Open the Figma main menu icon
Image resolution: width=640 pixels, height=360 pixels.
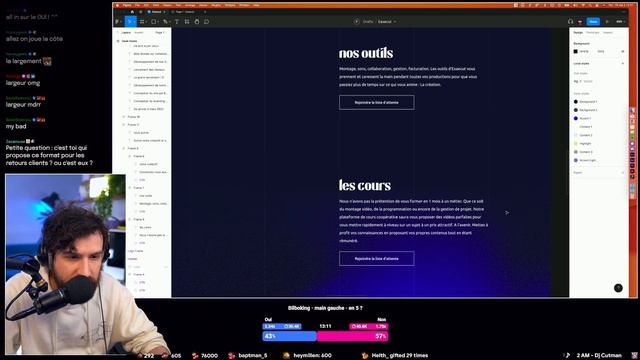pyautogui.click(x=118, y=22)
